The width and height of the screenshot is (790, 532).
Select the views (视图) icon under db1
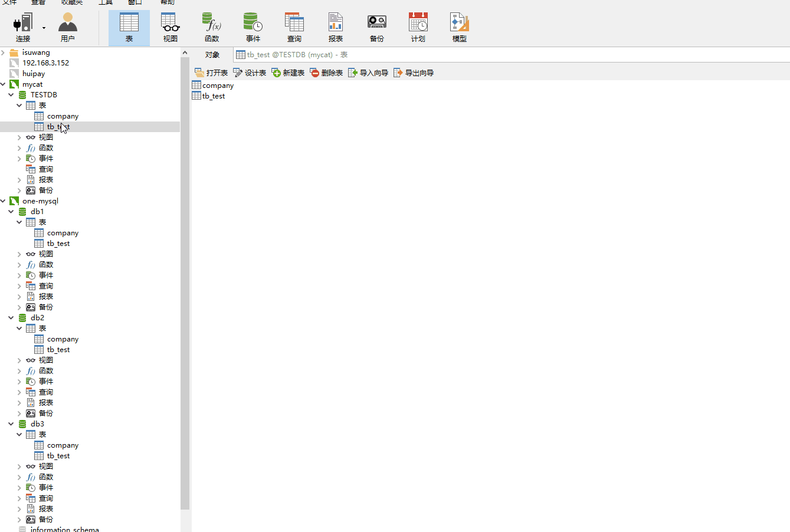point(31,254)
